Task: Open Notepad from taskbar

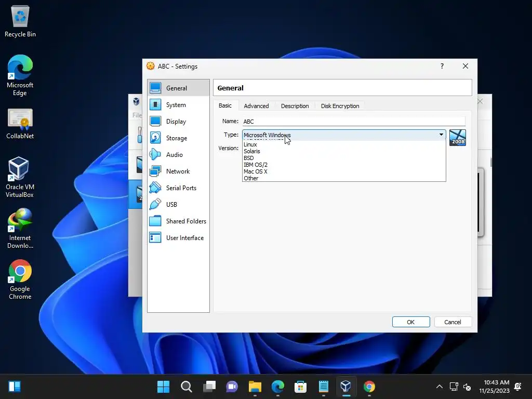Action: (x=323, y=387)
